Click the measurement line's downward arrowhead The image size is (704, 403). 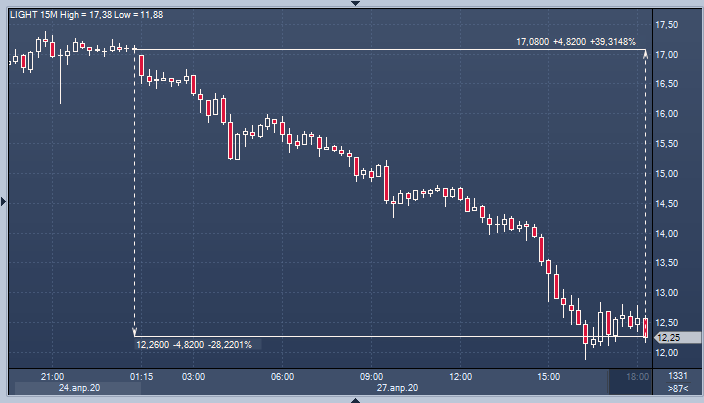click(x=134, y=331)
